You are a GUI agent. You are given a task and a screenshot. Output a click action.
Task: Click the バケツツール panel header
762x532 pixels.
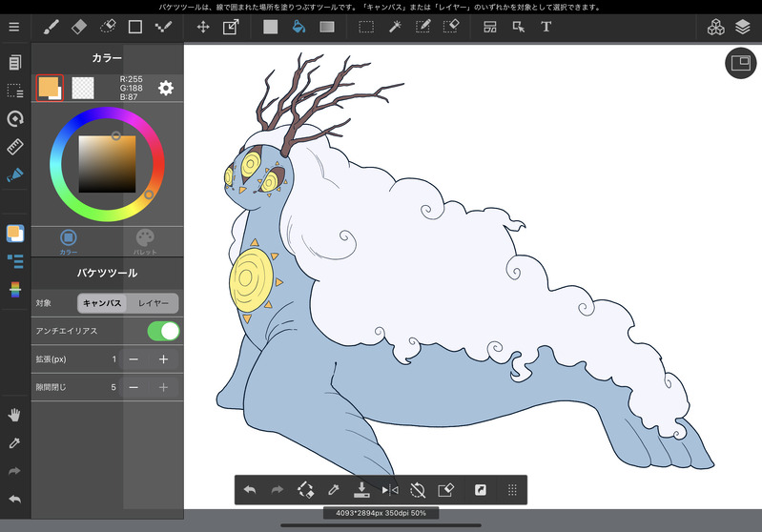108,273
